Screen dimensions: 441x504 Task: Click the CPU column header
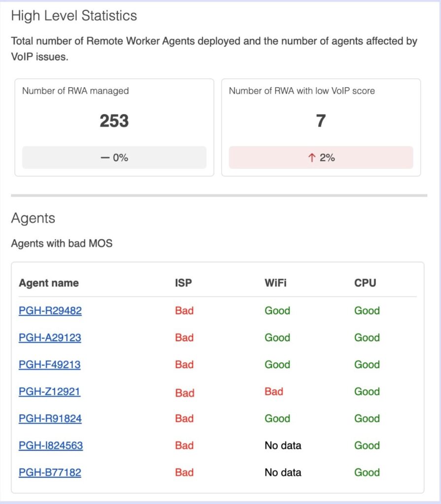click(365, 283)
